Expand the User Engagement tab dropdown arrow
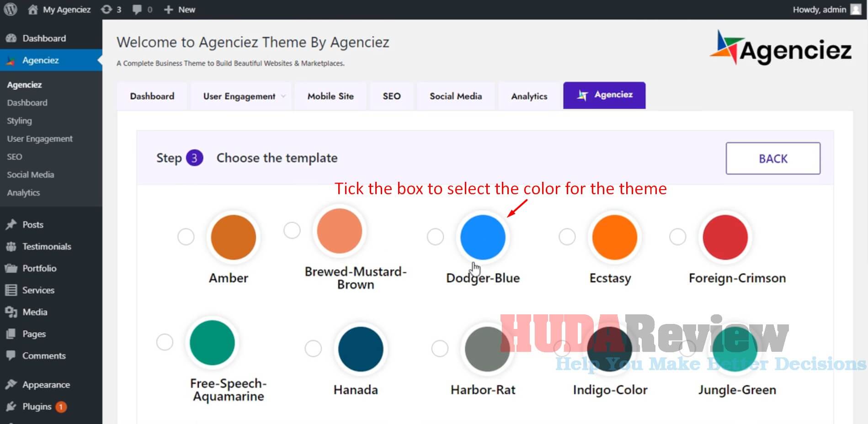868x424 pixels. click(283, 96)
